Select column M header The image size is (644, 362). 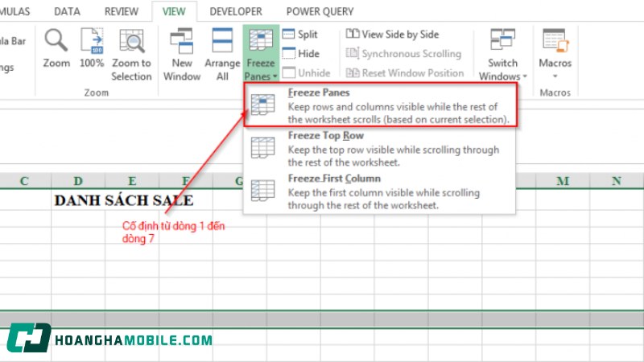(x=563, y=180)
